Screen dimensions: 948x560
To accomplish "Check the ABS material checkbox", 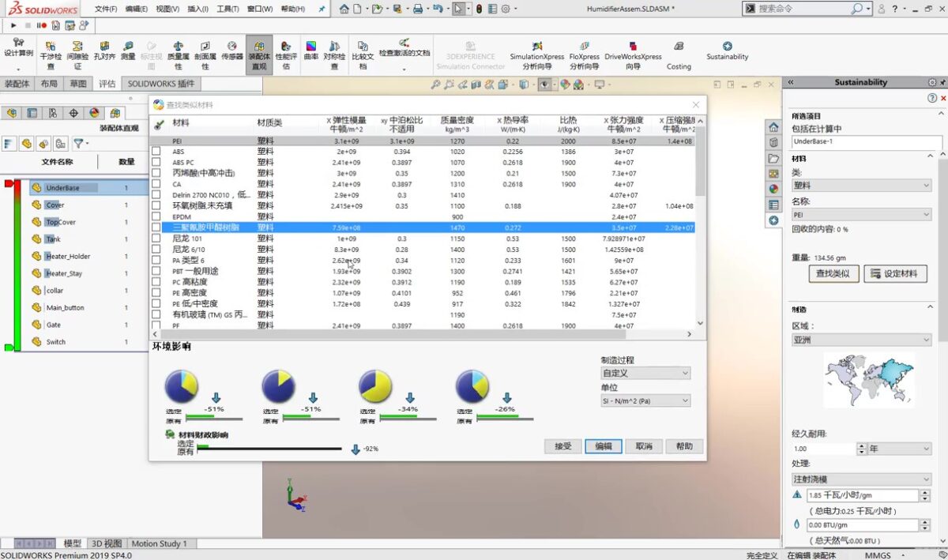I will click(x=156, y=152).
